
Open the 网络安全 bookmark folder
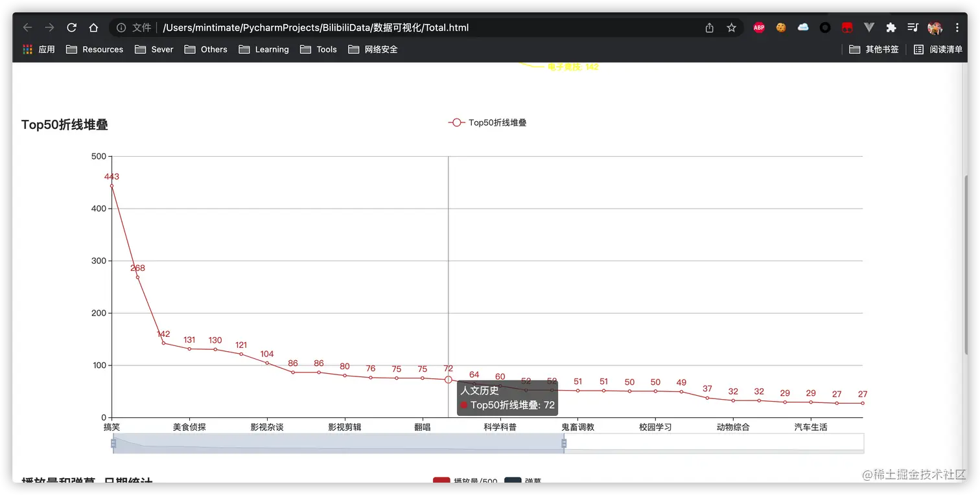[x=373, y=49]
